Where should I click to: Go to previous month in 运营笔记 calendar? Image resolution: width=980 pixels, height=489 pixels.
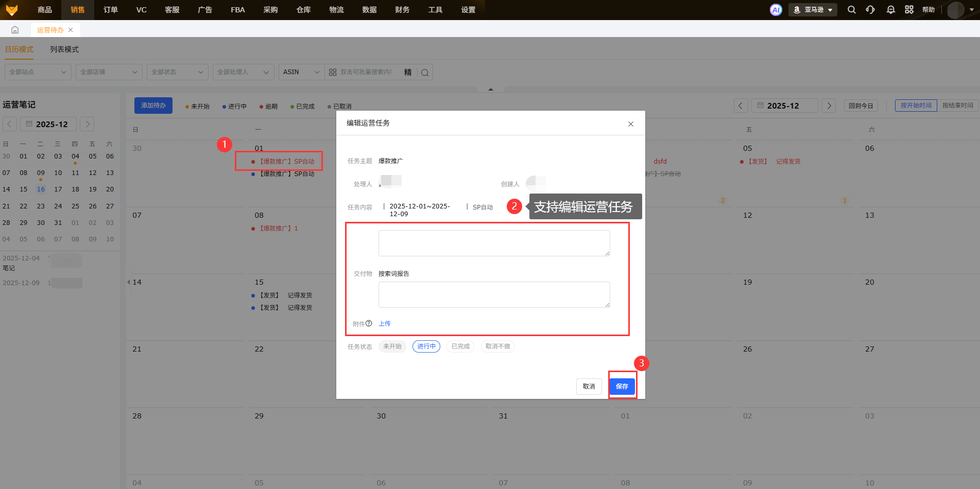click(9, 124)
